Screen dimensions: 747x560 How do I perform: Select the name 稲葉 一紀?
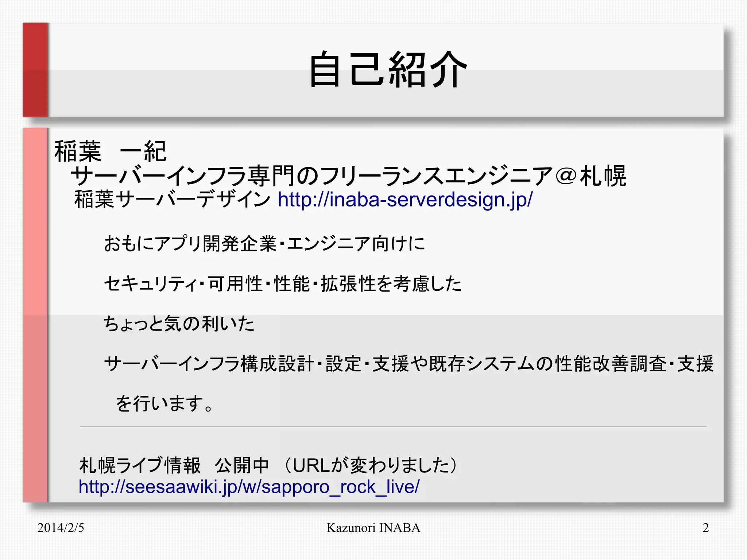tap(111, 151)
